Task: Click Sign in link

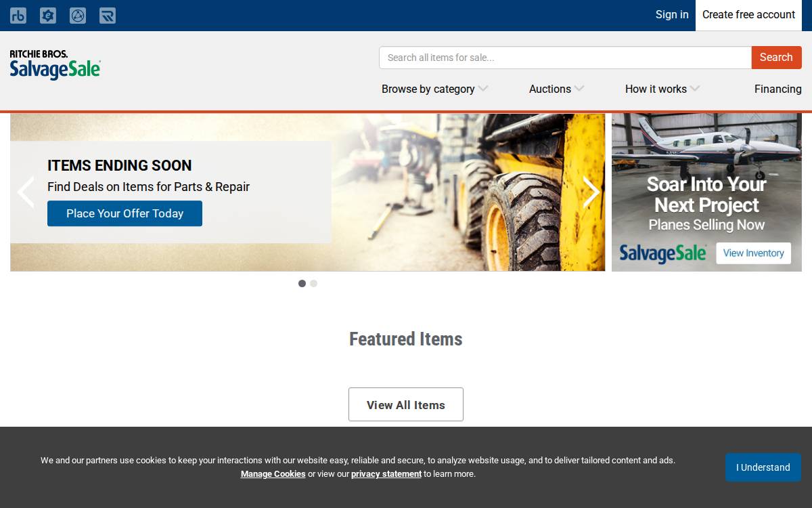Action: click(x=672, y=15)
